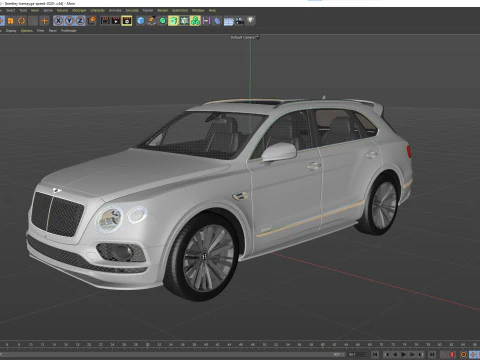Play animation forward
480x360 pixels.
(403, 354)
